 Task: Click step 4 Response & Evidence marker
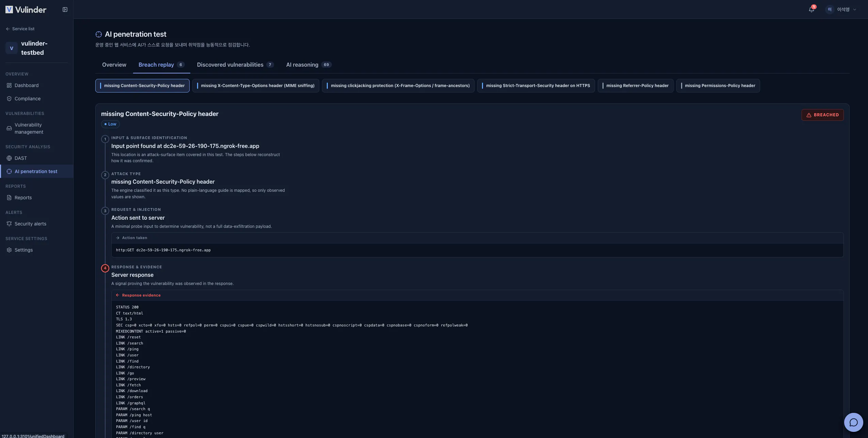click(105, 268)
